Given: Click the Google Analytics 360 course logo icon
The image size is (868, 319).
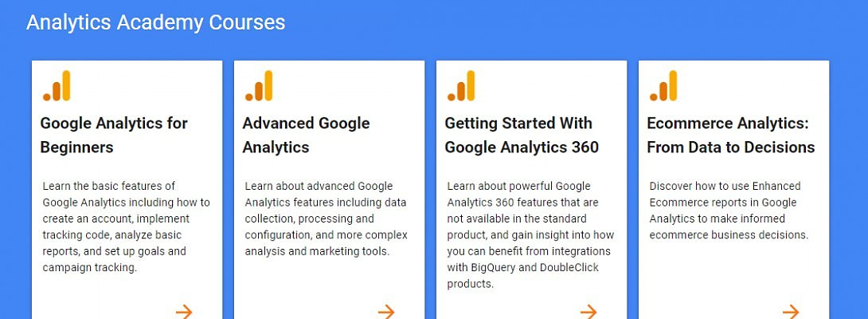Looking at the screenshot, I should pyautogui.click(x=461, y=86).
